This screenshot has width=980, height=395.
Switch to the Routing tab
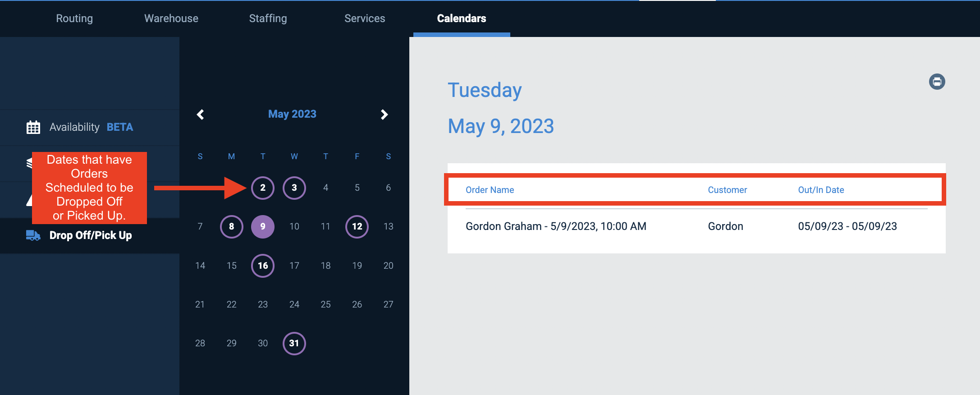pyautogui.click(x=74, y=18)
